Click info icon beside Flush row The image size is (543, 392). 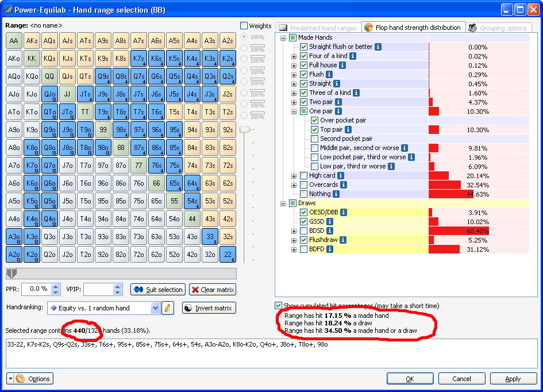coord(329,74)
